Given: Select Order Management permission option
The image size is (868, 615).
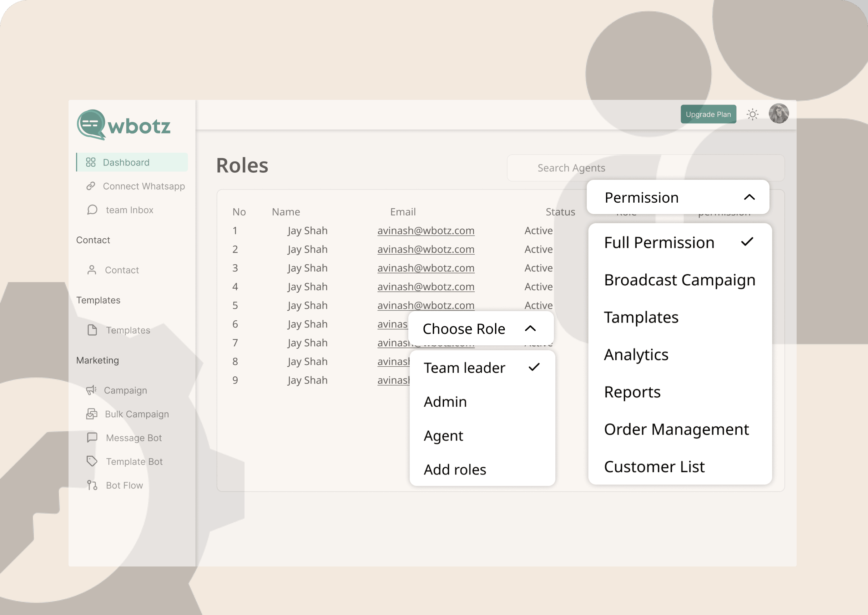Looking at the screenshot, I should tap(676, 430).
